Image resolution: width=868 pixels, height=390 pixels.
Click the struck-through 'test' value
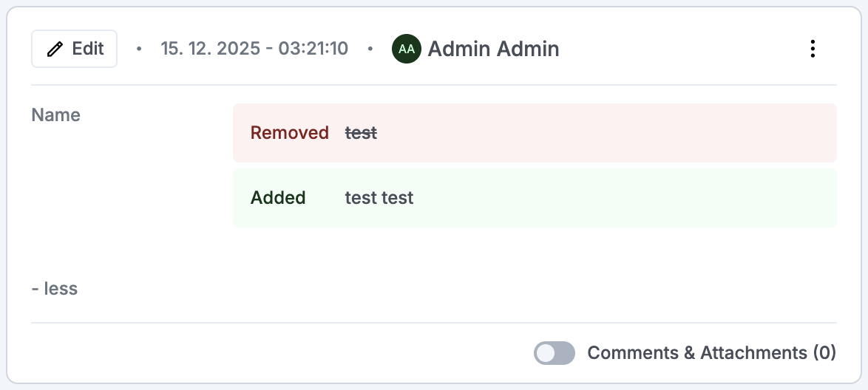(361, 133)
